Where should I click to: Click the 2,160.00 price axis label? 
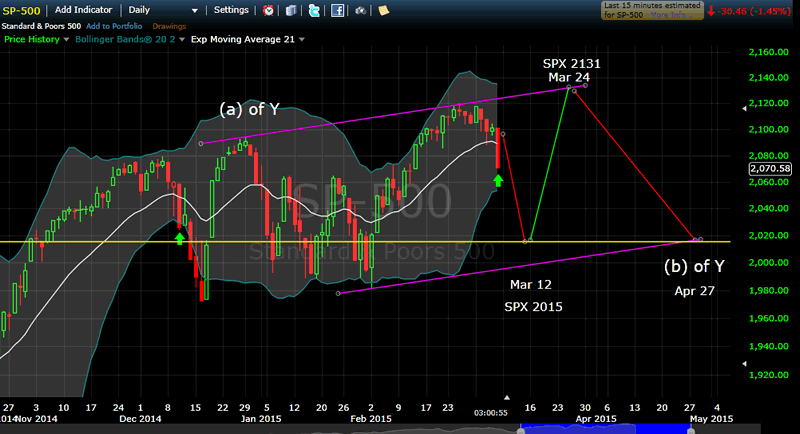pos(768,52)
